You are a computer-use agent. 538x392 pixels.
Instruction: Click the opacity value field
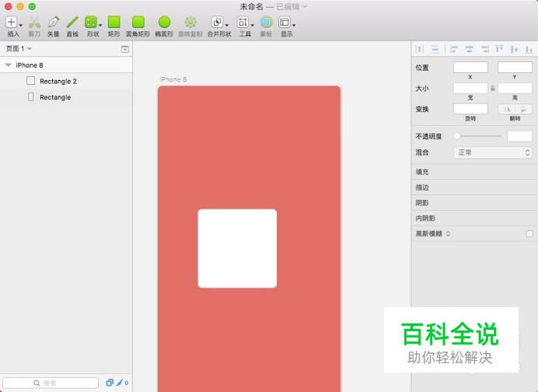tap(519, 136)
